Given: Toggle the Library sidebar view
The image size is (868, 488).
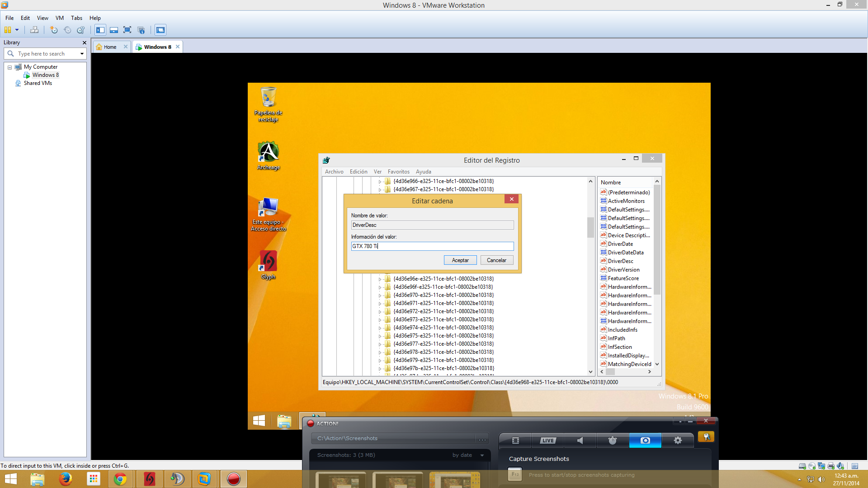Looking at the screenshot, I should [x=100, y=30].
